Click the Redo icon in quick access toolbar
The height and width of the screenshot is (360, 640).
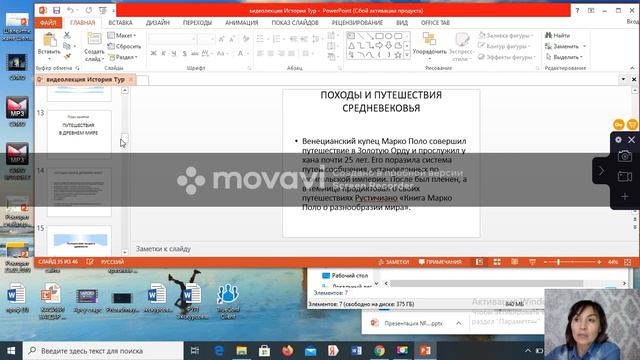[x=89, y=10]
